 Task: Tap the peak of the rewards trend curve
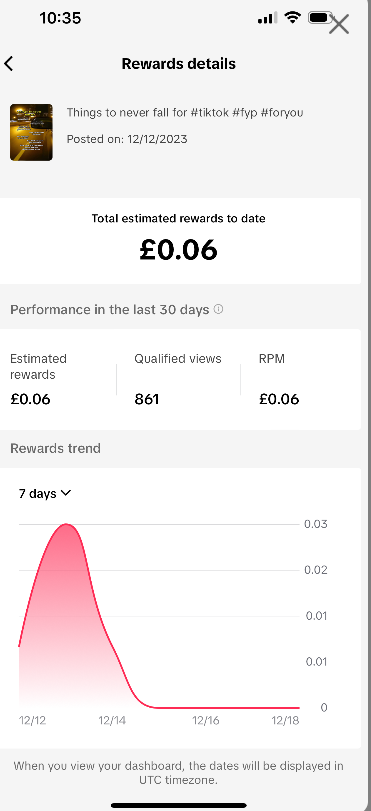pos(66,524)
